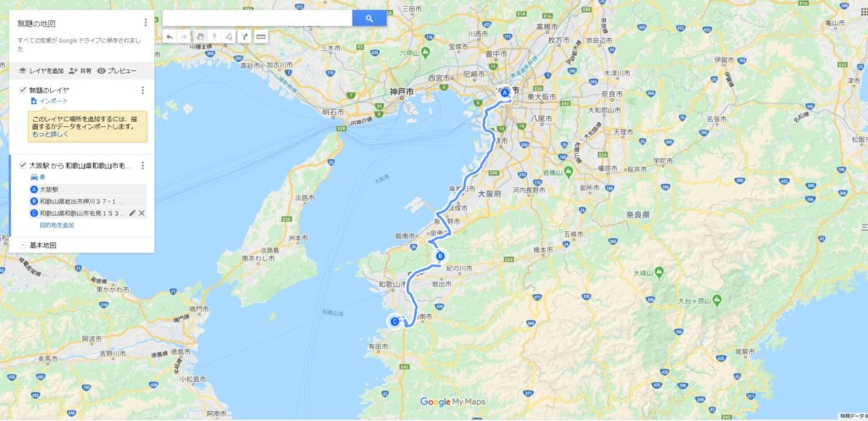The height and width of the screenshot is (421, 868).
Task: Uncheck the 無題のレイヤ layer checkbox
Action: (23, 90)
